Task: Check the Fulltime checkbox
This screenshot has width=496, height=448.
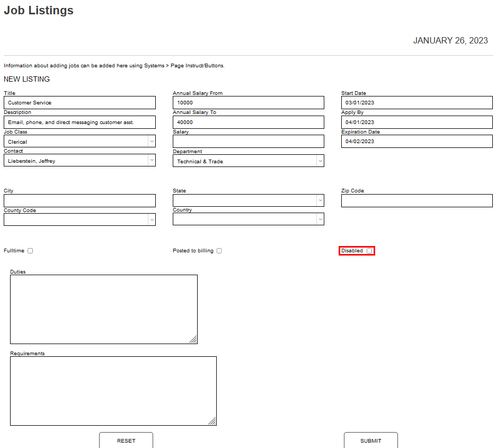Action: [x=30, y=251]
